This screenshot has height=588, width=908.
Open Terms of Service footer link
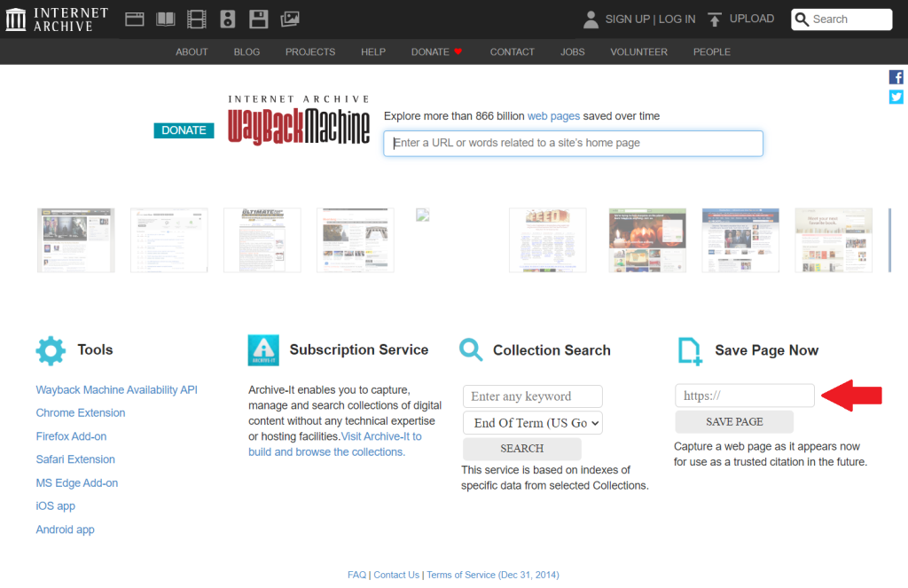point(493,575)
